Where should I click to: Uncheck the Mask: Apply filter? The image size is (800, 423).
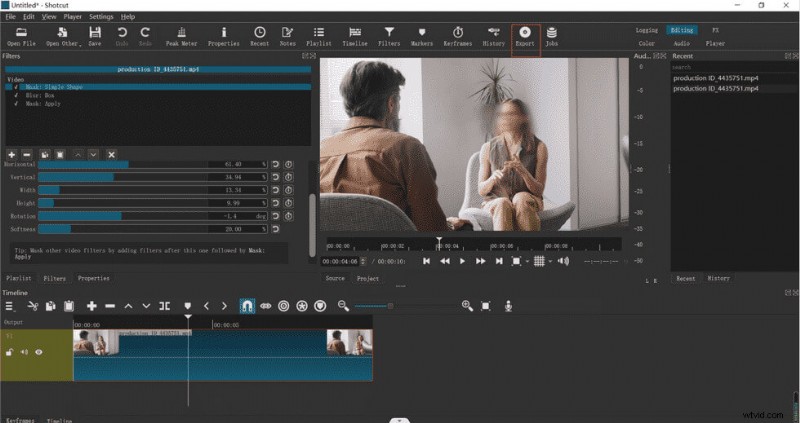click(16, 104)
